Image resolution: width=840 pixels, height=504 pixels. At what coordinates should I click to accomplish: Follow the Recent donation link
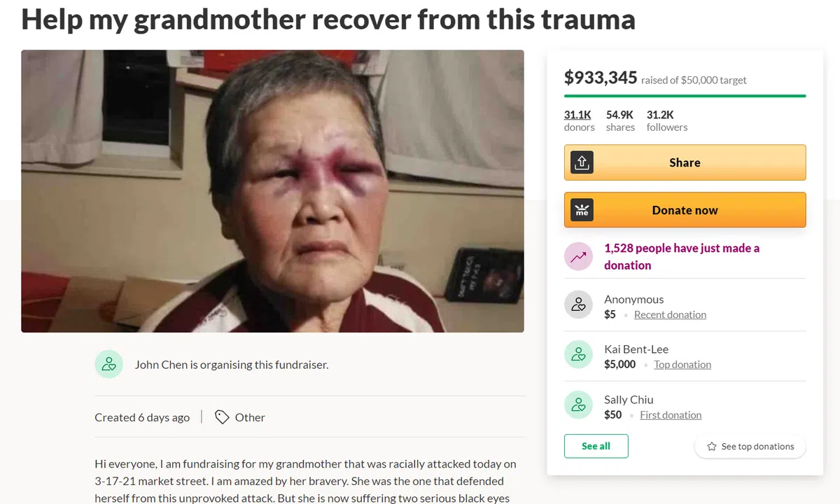point(670,315)
